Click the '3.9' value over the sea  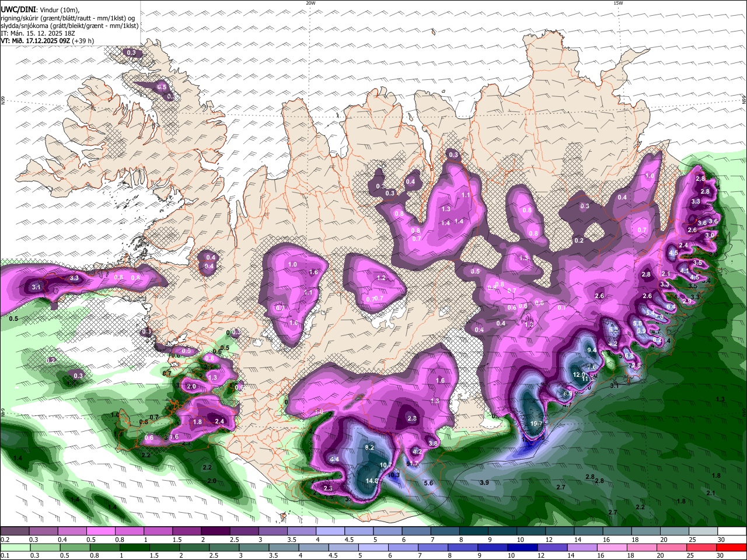tap(484, 482)
